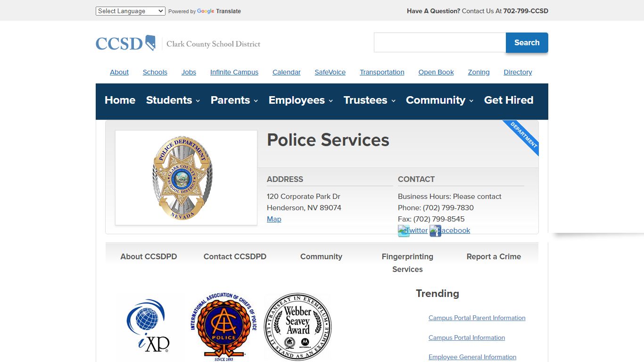The height and width of the screenshot is (362, 644).
Task: Open the Report a Crime tab
Action: pyautogui.click(x=494, y=256)
